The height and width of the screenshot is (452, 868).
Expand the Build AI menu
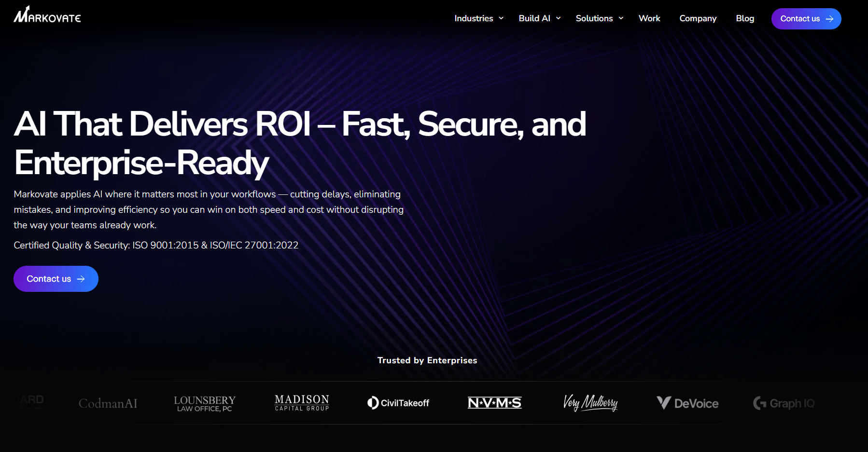540,18
